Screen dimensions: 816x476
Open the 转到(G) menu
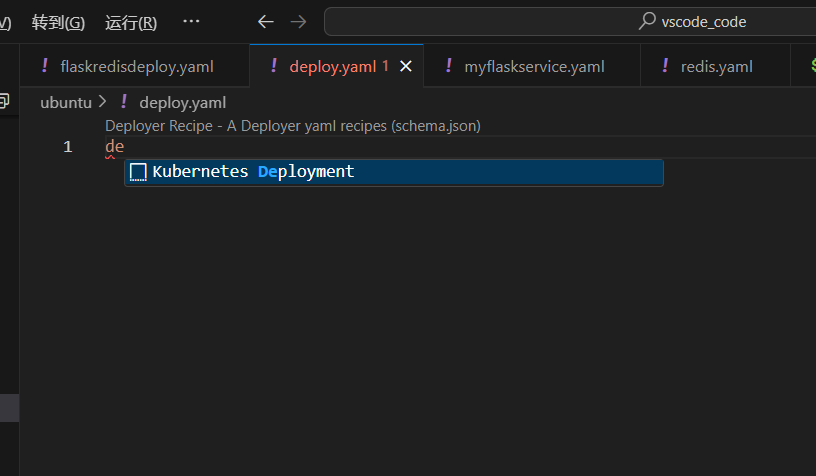click(x=58, y=22)
